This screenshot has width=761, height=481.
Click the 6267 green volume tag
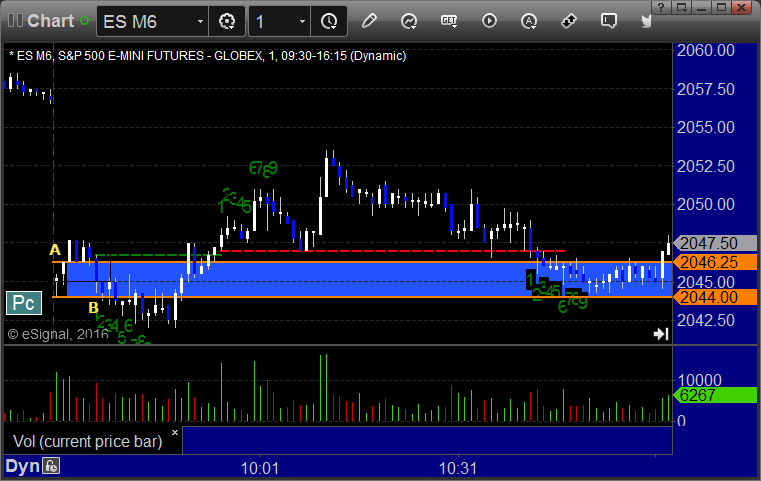(x=714, y=395)
